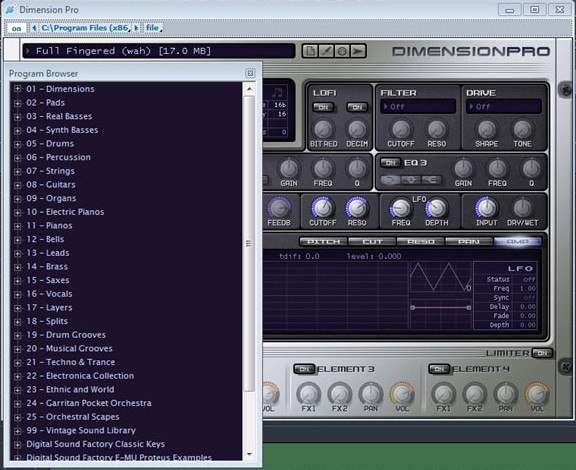The height and width of the screenshot is (470, 576).
Task: Switch to the RESO modulation tab
Action: pyautogui.click(x=421, y=241)
